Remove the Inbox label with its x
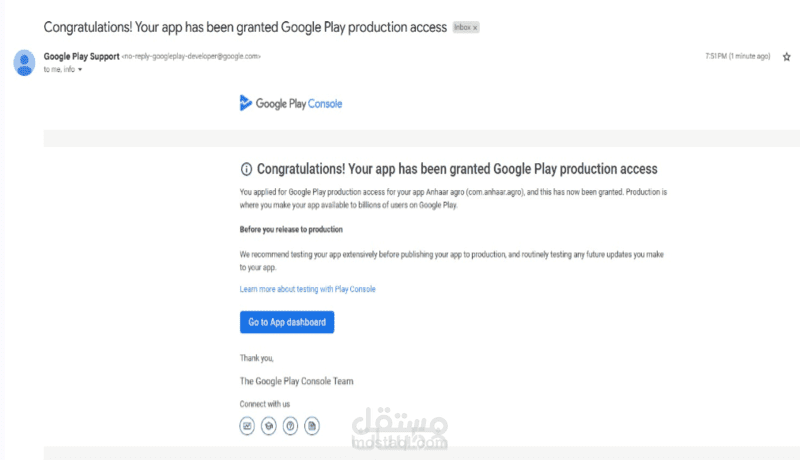The image size is (800, 460). (x=475, y=27)
